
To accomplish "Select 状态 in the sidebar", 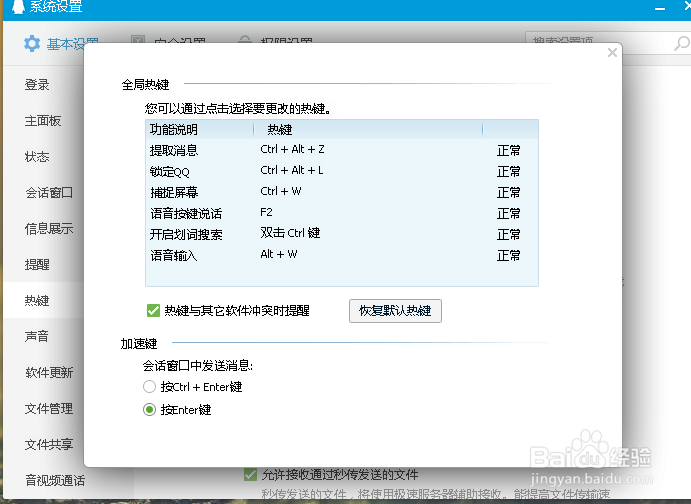I will (37, 156).
